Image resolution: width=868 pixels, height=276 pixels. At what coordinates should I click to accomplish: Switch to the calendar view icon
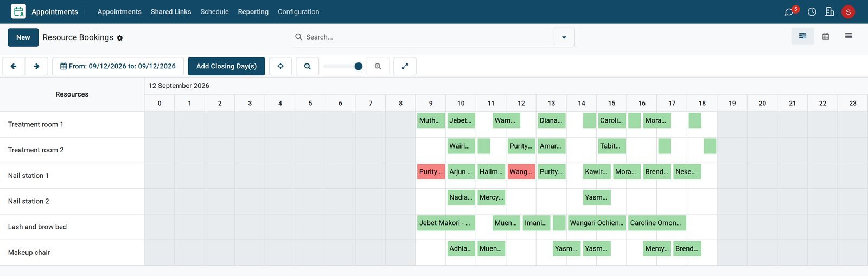coord(826,36)
